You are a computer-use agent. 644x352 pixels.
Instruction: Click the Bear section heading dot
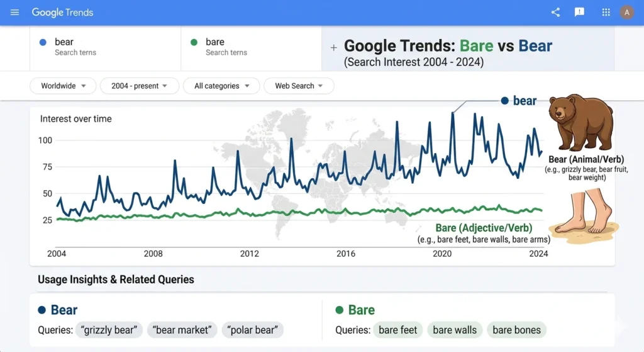[x=42, y=310]
